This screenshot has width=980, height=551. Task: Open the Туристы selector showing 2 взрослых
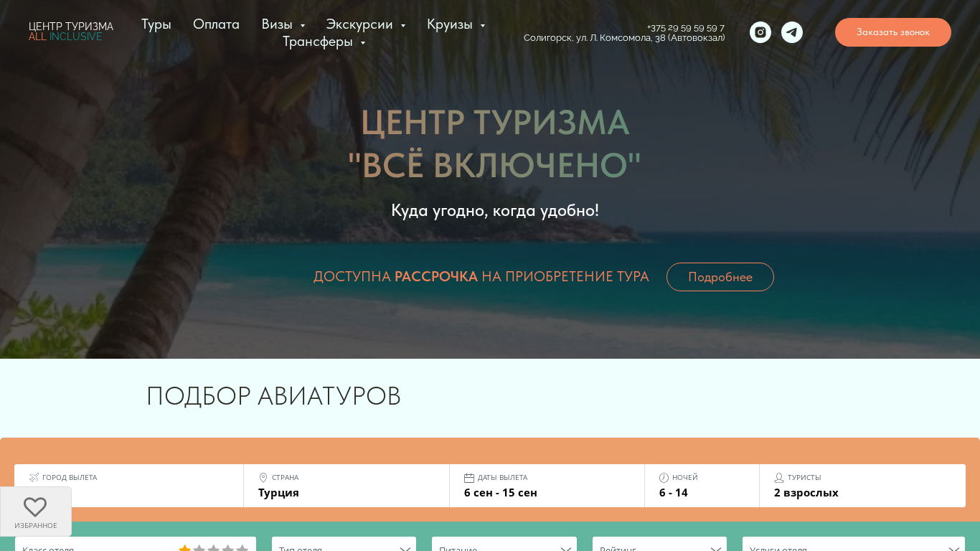[862, 486]
